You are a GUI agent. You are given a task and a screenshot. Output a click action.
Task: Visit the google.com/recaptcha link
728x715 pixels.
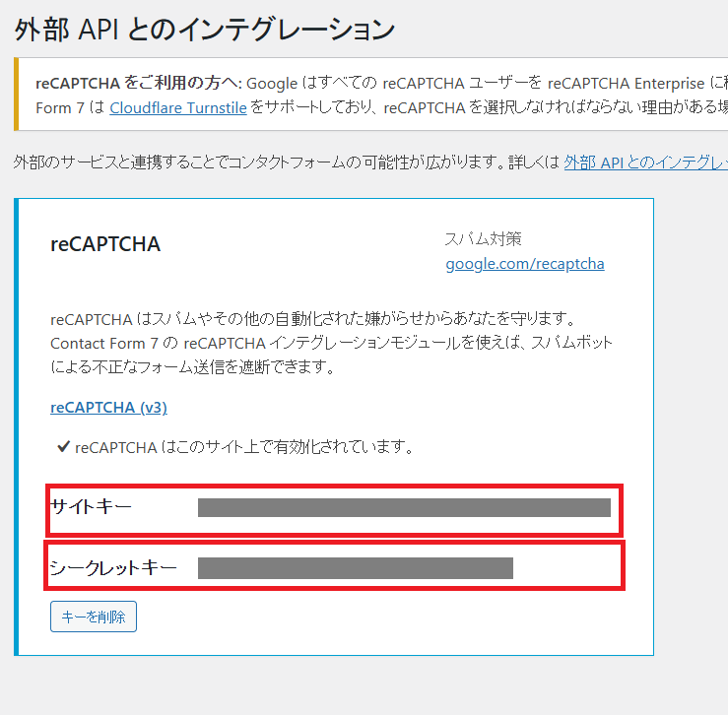coord(524,264)
